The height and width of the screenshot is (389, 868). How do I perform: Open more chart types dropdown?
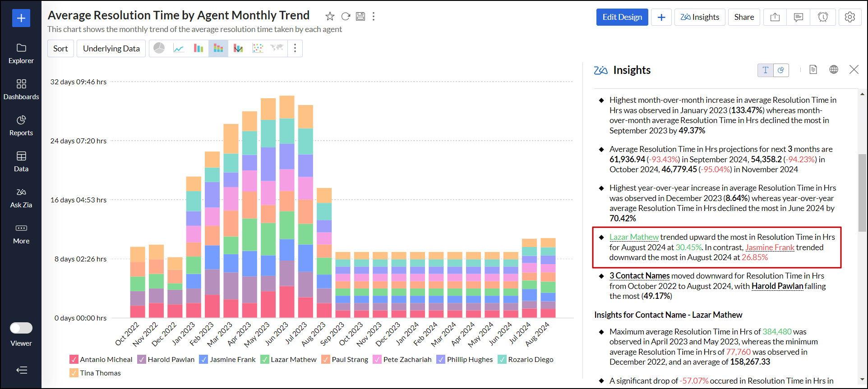tap(295, 48)
